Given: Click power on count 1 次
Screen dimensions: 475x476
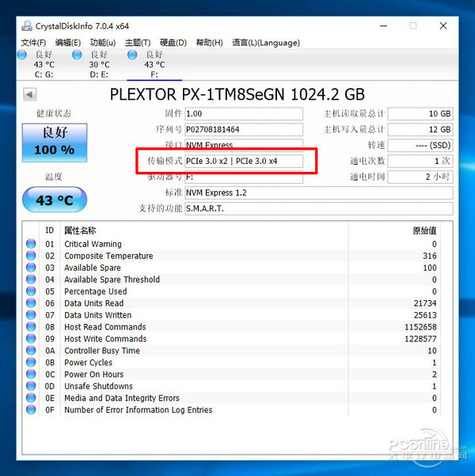Looking at the screenshot, I should coord(420,162).
